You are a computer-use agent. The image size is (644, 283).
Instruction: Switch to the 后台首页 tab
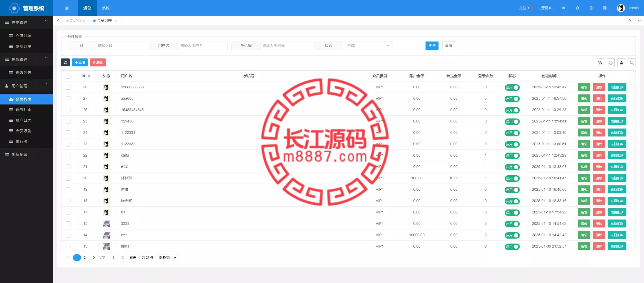(x=76, y=21)
